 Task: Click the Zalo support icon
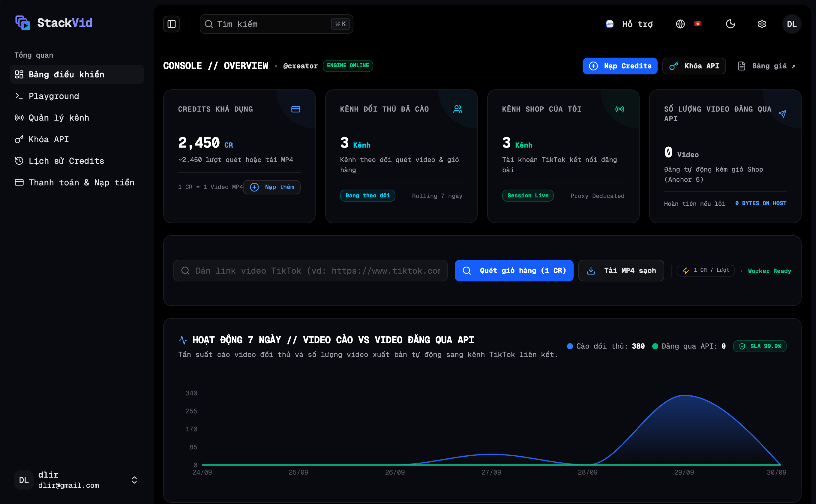[609, 24]
